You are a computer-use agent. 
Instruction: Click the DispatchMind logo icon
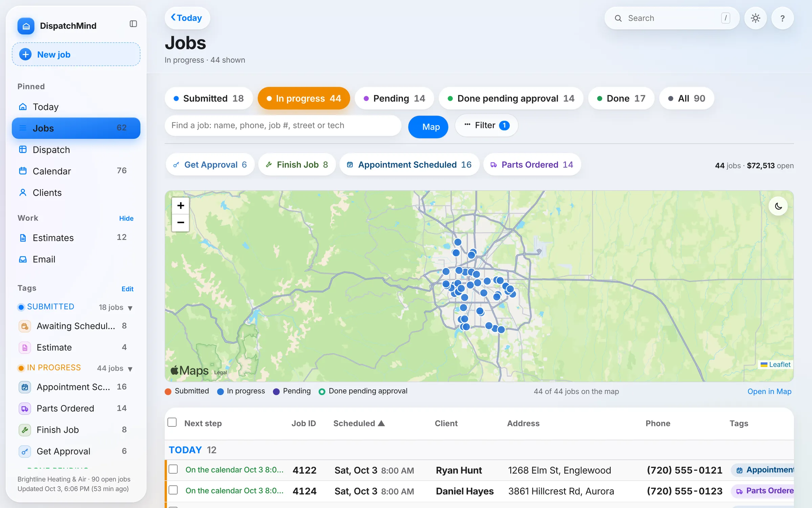pos(26,26)
